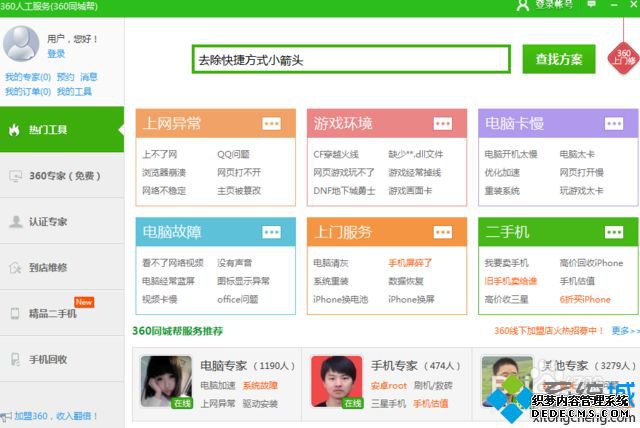Image resolution: width=640 pixels, height=428 pixels.
Task: Expand more options in 电脑卡慢 card
Action: click(614, 123)
